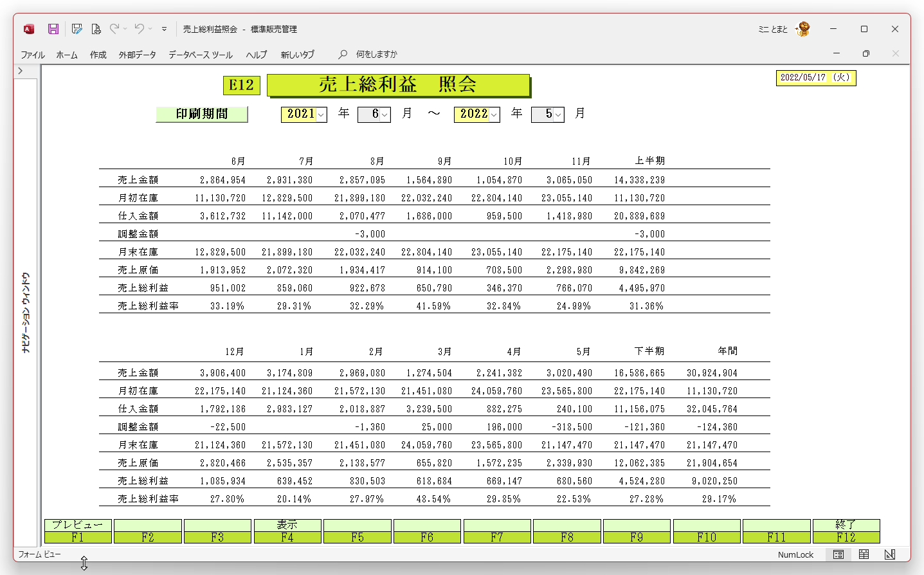This screenshot has height=575, width=924.
Task: Open the start month 6 dropdown
Action: (x=385, y=114)
